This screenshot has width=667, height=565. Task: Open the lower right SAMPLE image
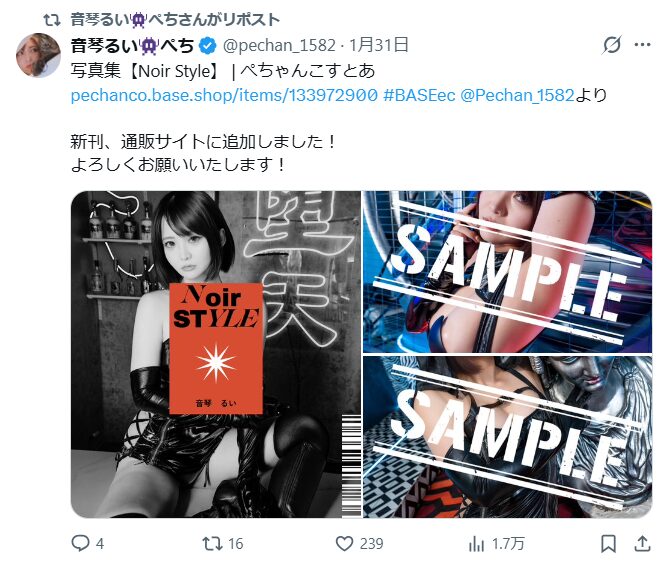click(x=507, y=437)
